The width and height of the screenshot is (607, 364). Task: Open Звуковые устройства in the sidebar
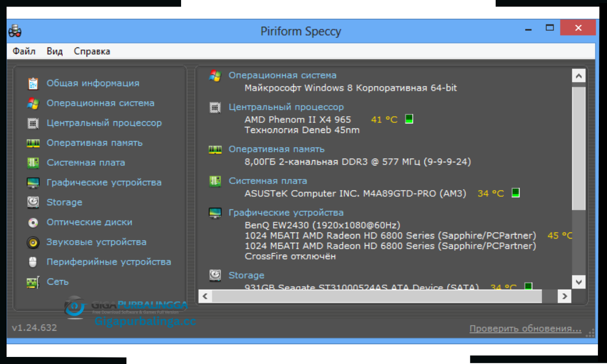point(97,242)
